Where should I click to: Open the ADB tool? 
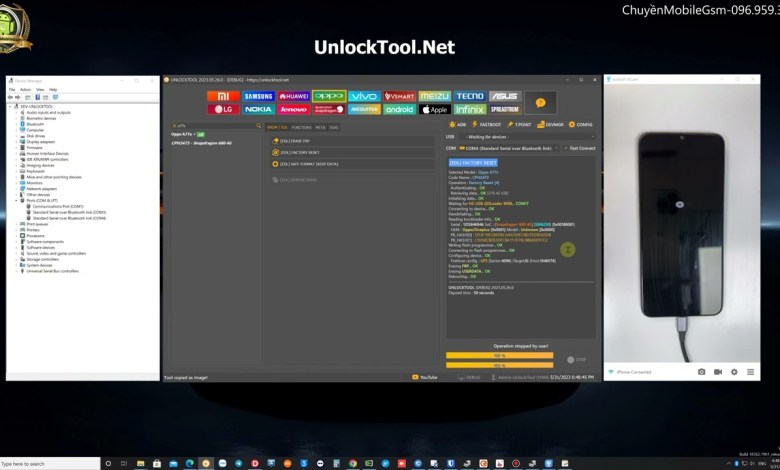tap(458, 124)
